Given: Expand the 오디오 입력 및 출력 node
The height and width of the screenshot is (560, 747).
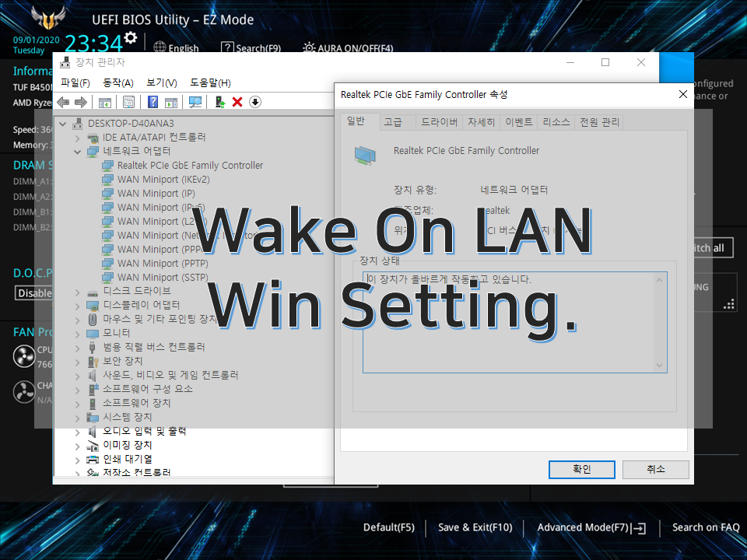Looking at the screenshot, I should click(78, 432).
